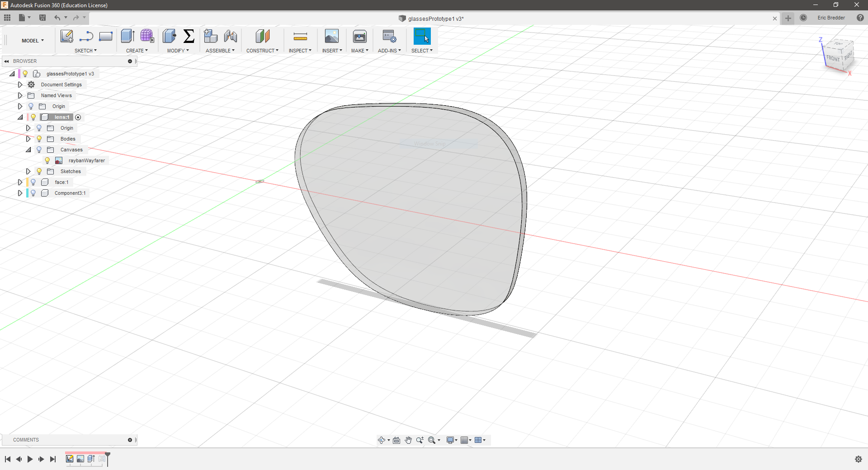Open the Press Pull modify icon
868x470 pixels.
coord(169,36)
